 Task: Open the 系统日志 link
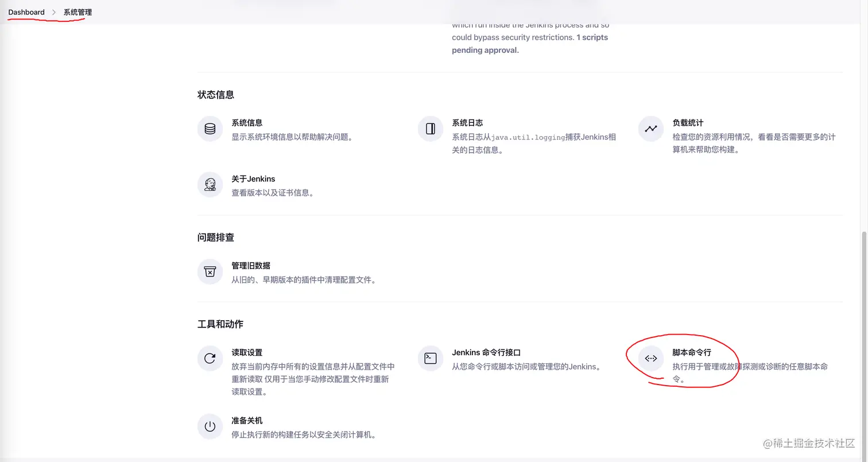tap(467, 123)
